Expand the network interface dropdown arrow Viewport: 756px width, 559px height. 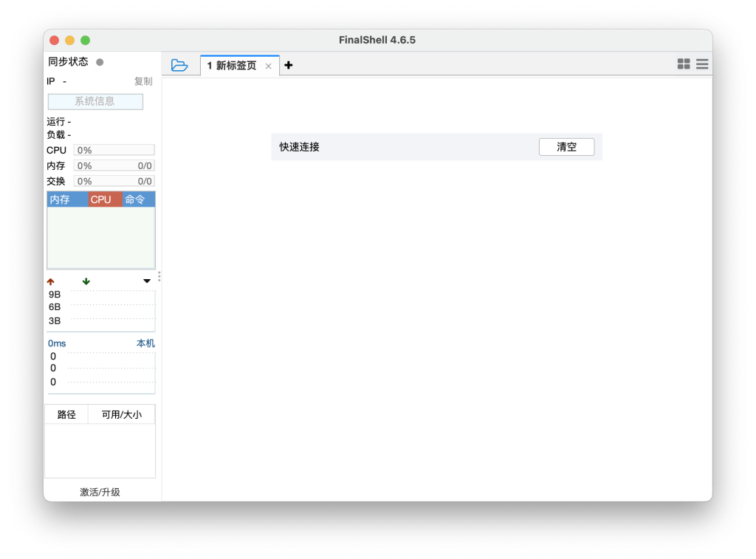147,281
